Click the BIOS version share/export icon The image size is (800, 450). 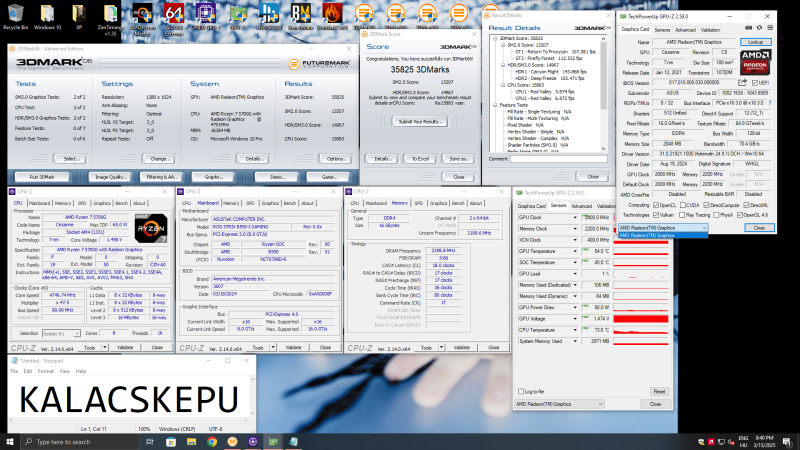point(742,82)
